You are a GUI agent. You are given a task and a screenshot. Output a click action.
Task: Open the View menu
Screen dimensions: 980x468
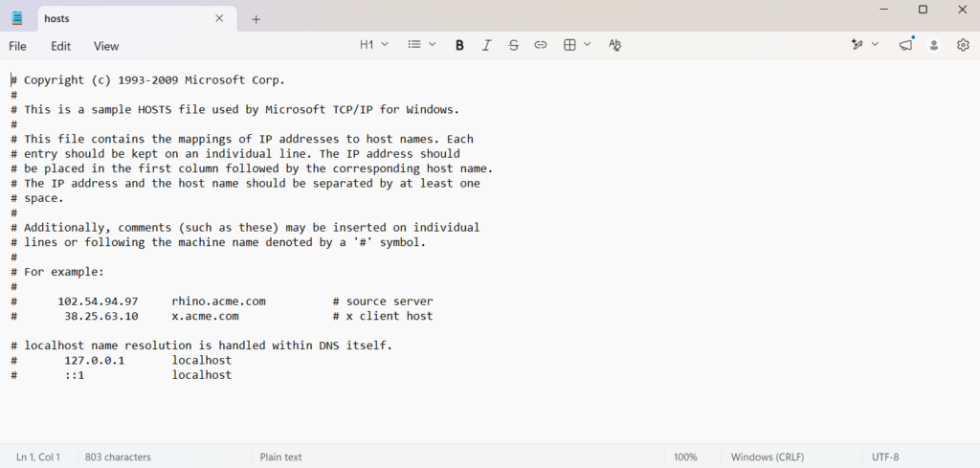pyautogui.click(x=106, y=46)
